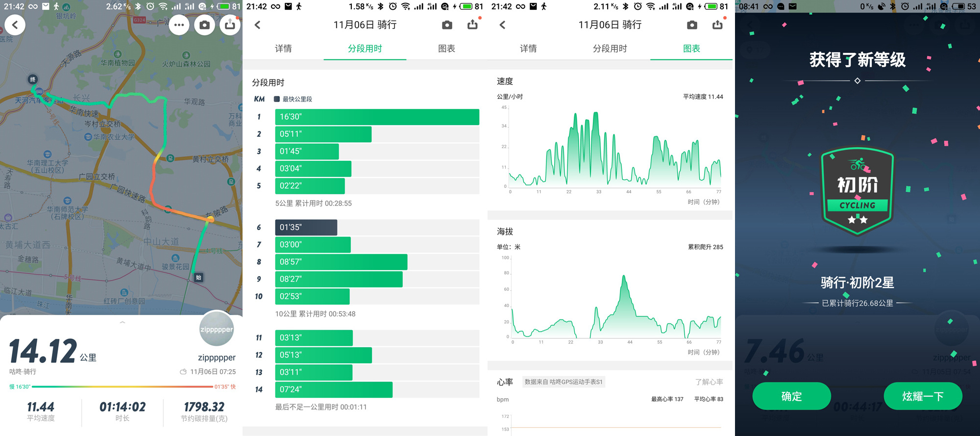Tap 平均速度 11.44 label on speed chart
Image resolution: width=980 pixels, height=436 pixels.
click(703, 97)
